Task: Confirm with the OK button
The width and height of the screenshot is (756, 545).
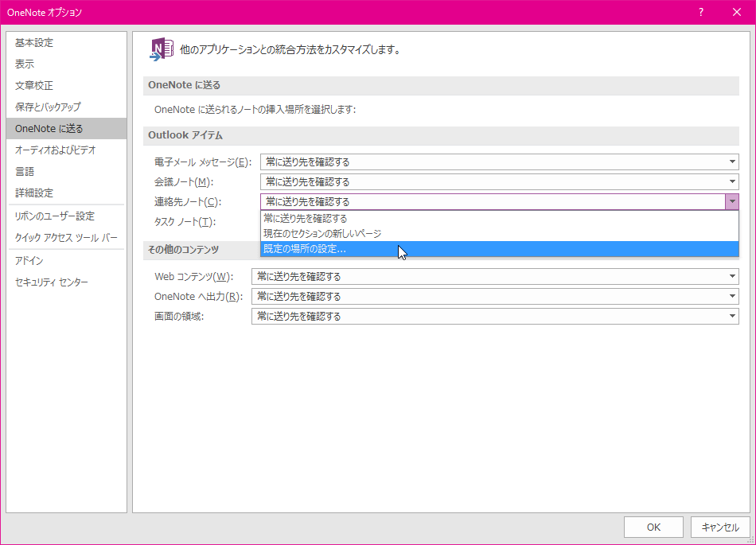Action: pos(653,527)
